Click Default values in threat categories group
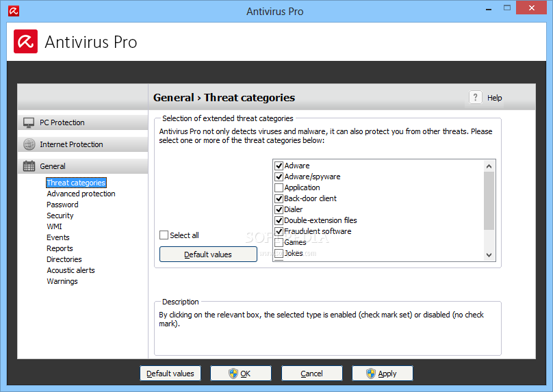Viewport: 553px width, 392px height. pos(208,254)
